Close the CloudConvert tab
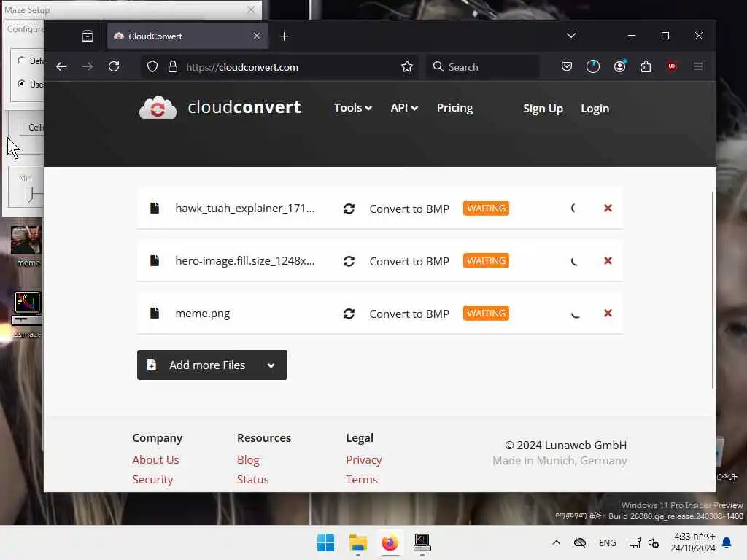 (257, 36)
